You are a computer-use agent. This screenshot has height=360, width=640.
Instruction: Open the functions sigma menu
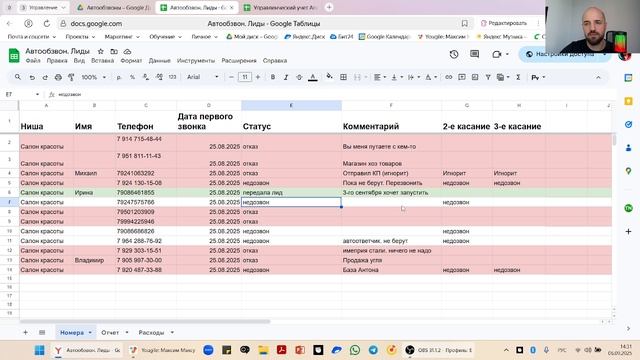click(518, 77)
